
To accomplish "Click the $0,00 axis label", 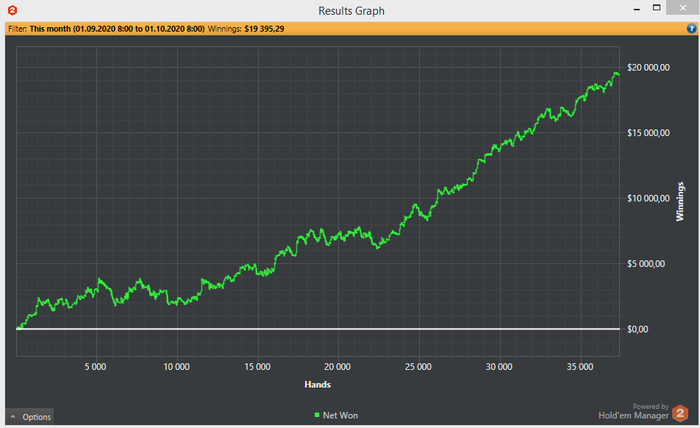I will [x=638, y=329].
